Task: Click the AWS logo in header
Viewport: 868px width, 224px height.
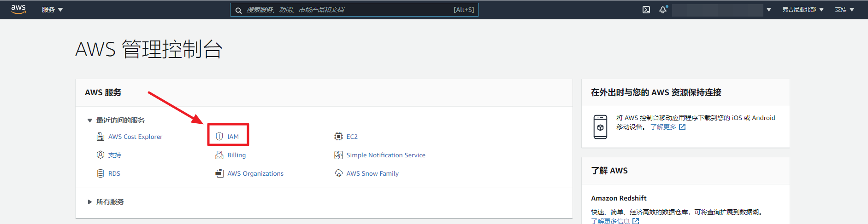Action: 18,9
